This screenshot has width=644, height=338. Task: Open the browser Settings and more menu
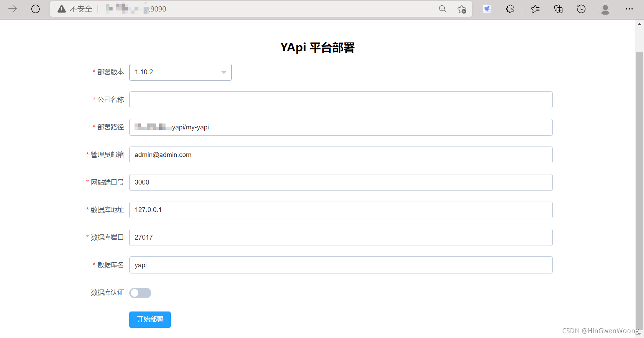tap(629, 9)
